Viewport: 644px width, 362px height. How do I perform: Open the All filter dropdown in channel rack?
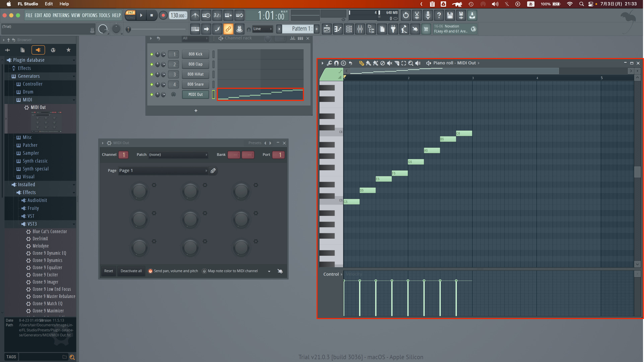point(195,39)
